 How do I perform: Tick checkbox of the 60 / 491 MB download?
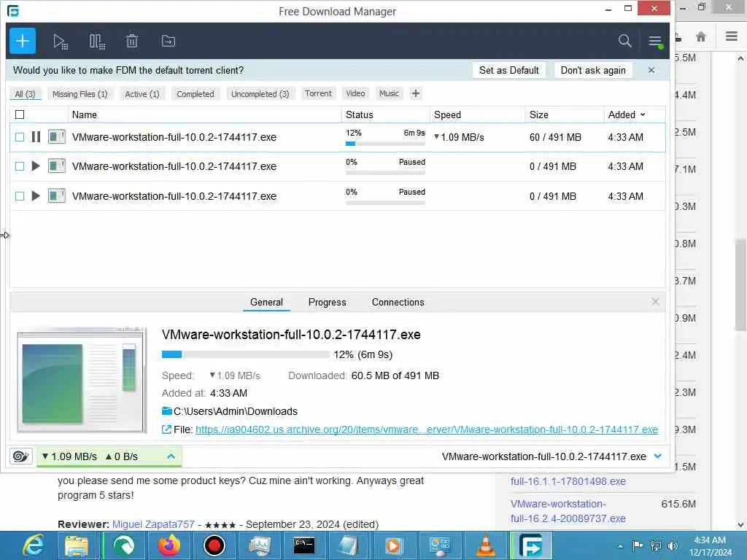20,137
